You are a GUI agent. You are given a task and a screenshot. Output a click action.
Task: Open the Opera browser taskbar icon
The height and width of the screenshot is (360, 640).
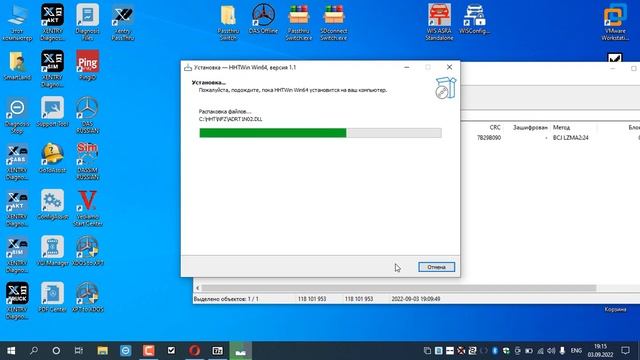tap(194, 351)
